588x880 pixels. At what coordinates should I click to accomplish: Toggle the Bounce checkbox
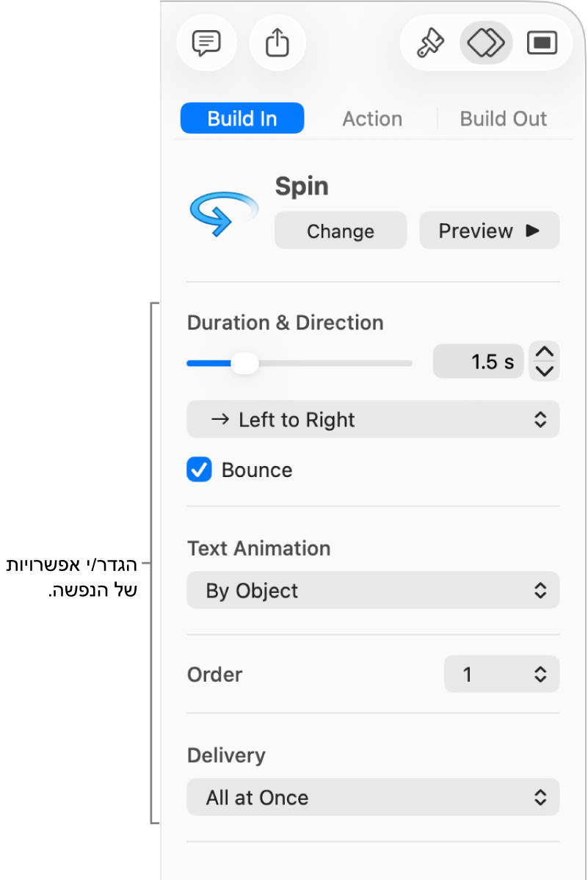[x=199, y=470]
